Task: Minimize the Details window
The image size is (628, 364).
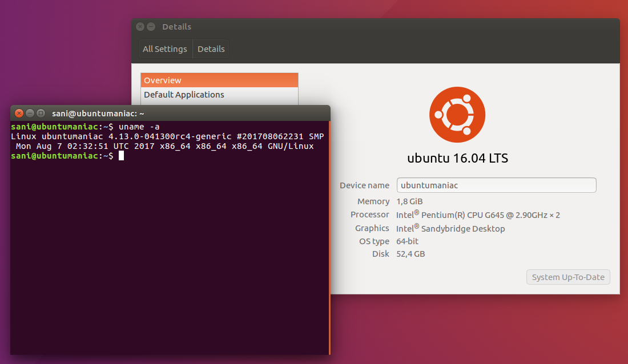Action: tap(151, 27)
